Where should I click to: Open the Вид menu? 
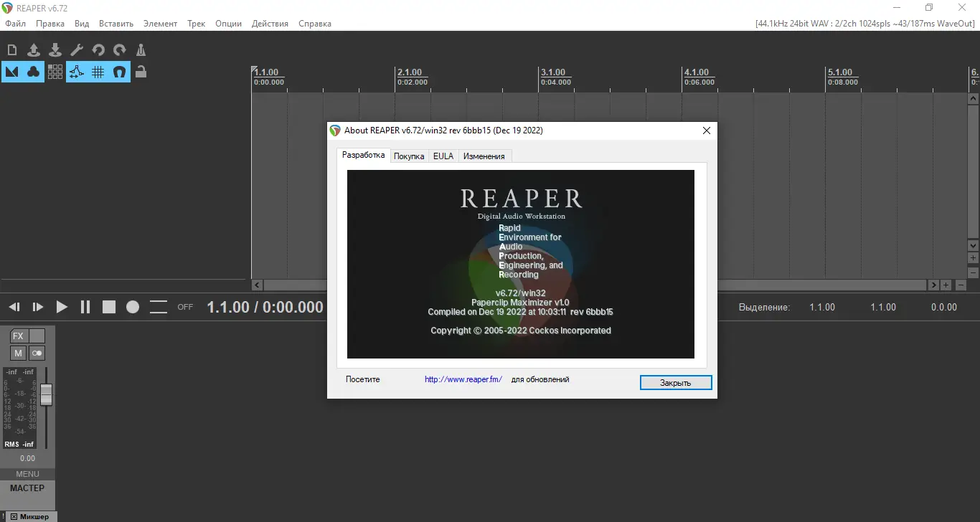click(82, 24)
